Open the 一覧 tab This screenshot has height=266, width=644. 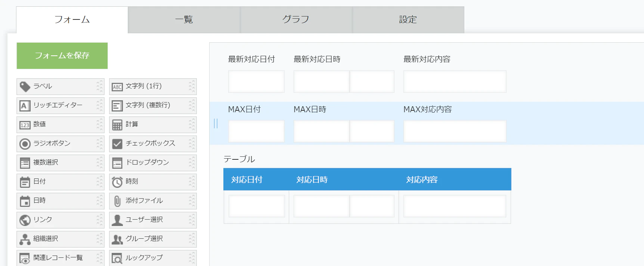(x=184, y=20)
